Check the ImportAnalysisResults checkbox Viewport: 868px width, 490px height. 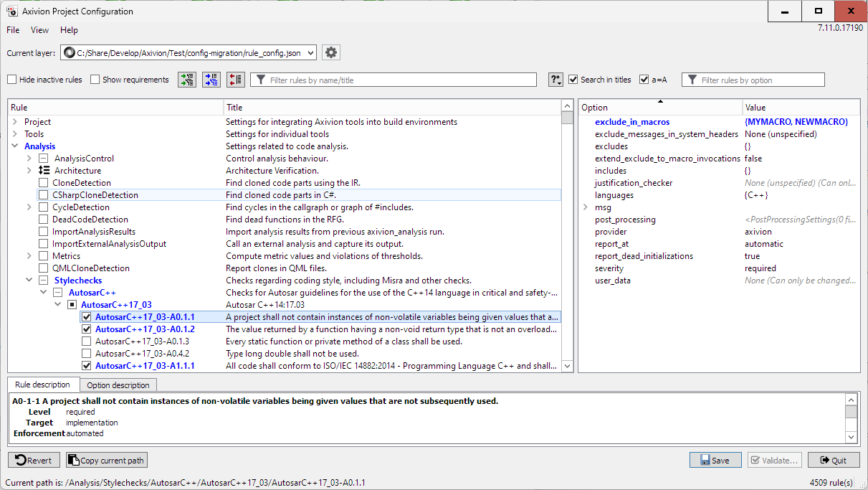click(44, 232)
